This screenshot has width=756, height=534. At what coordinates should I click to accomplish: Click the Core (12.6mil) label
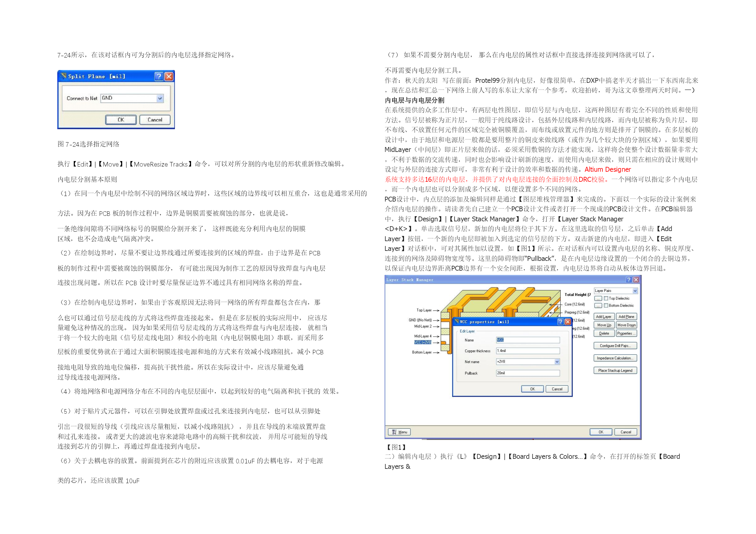(x=575, y=305)
